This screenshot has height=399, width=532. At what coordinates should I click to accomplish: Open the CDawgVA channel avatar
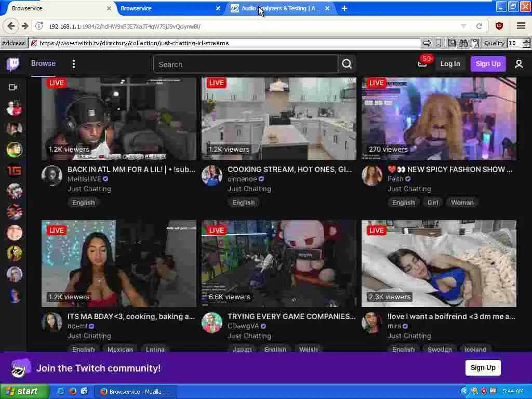click(x=212, y=322)
